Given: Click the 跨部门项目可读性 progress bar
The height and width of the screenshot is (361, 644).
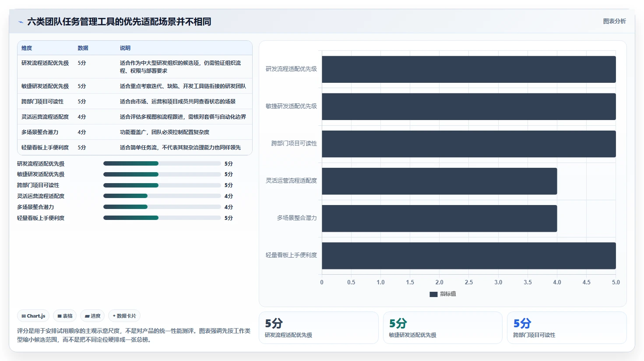Looking at the screenshot, I should point(162,185).
